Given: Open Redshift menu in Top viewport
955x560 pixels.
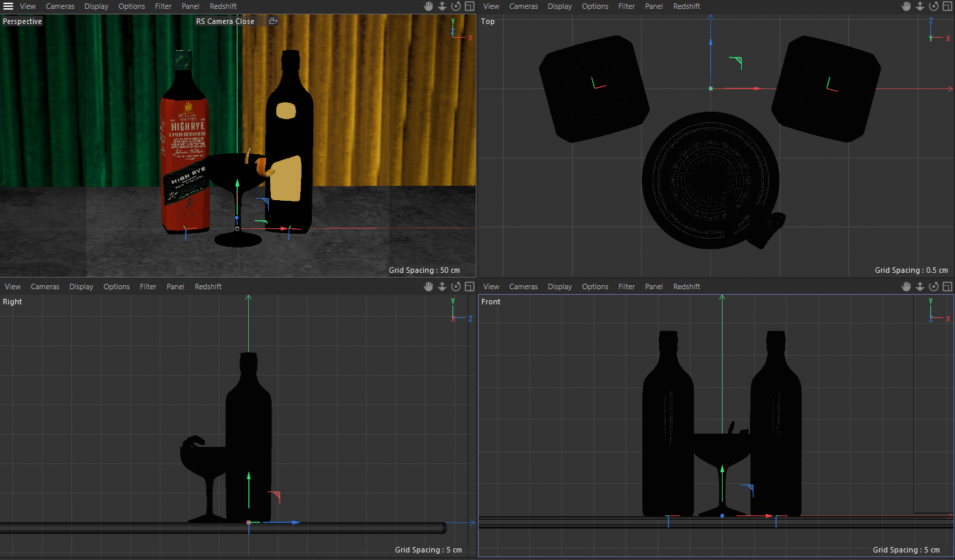Looking at the screenshot, I should 687,6.
